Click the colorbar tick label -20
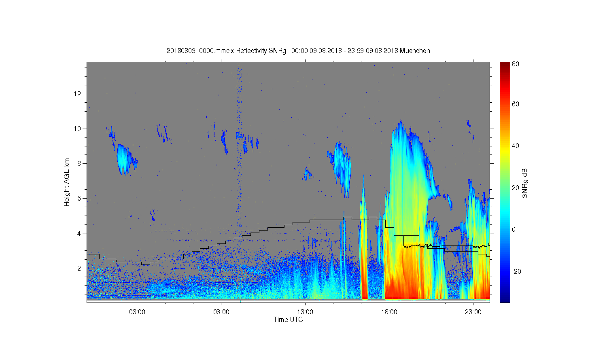Screen dimensions: 607x364 coord(516,271)
